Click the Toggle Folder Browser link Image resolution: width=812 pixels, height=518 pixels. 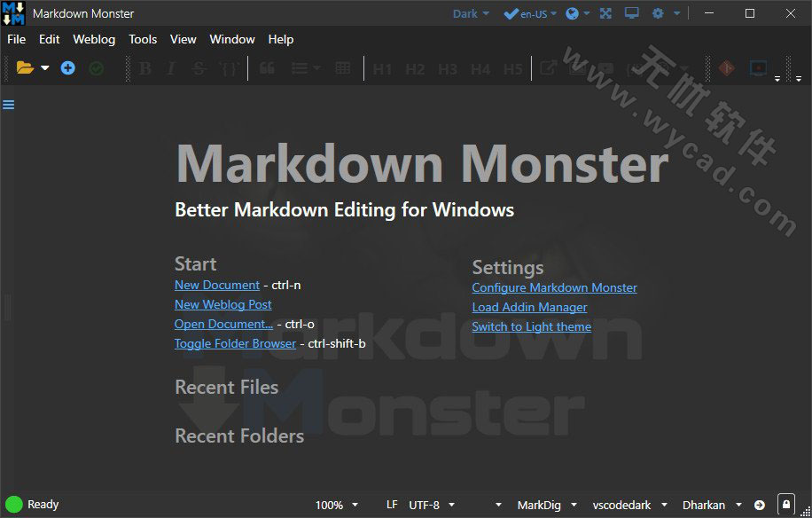click(x=235, y=343)
